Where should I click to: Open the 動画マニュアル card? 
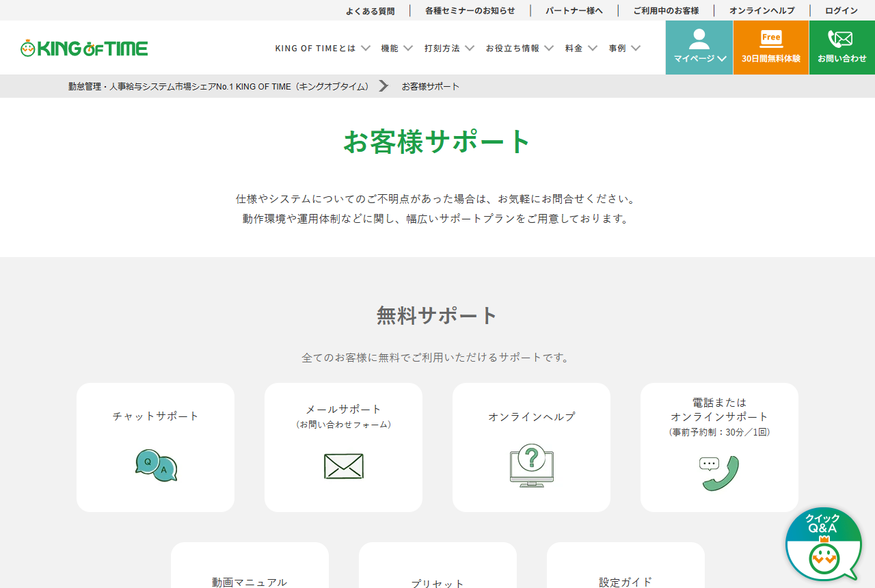click(x=250, y=565)
